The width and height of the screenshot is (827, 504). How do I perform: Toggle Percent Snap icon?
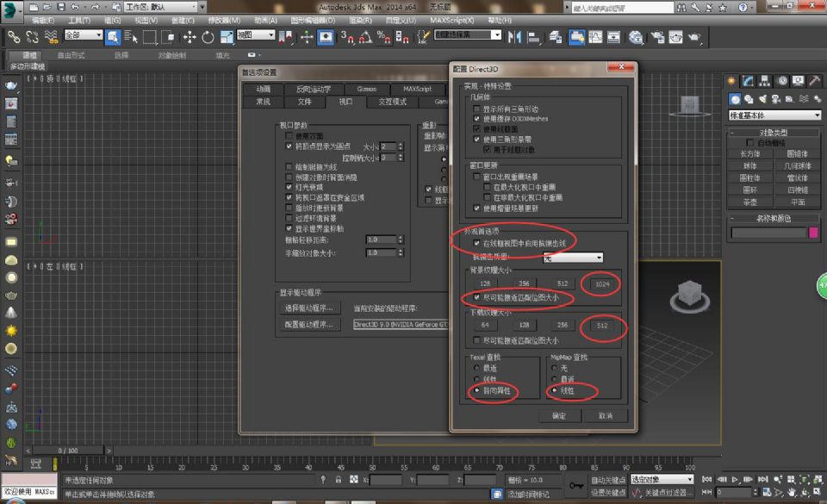[383, 37]
